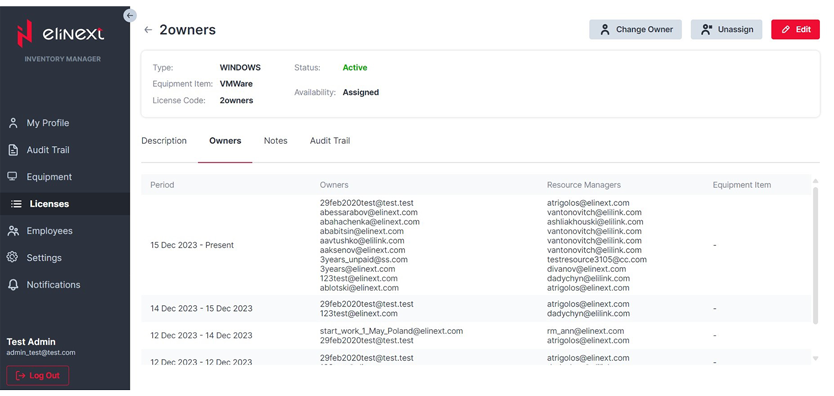Open the Audit Trail tab
This screenshot has width=834, height=396.
[x=330, y=141]
